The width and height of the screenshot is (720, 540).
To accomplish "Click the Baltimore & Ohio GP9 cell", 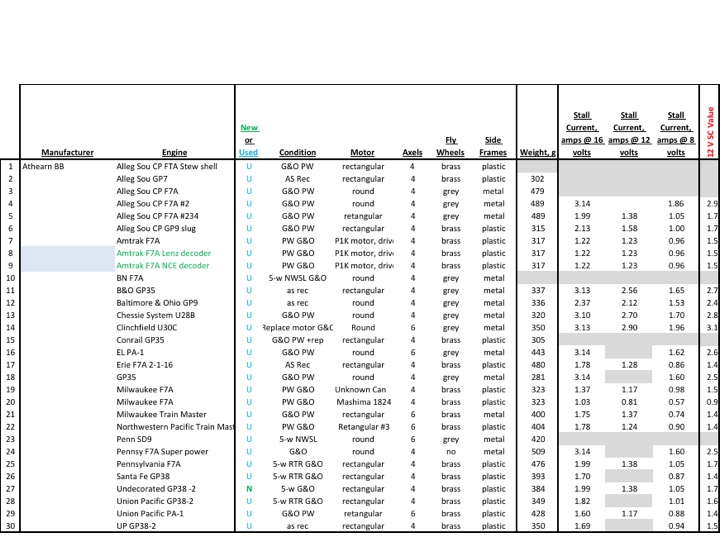I will tap(157, 303).
